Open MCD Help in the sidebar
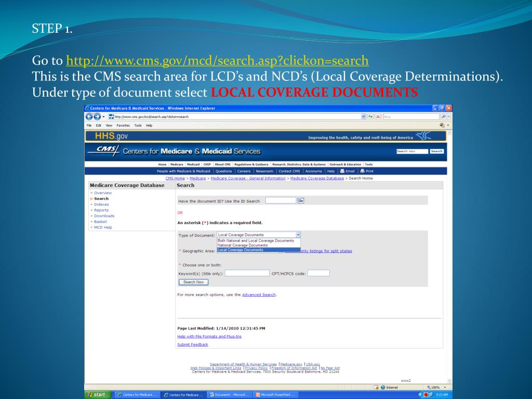Screen dimensions: 532x399 pos(103,228)
